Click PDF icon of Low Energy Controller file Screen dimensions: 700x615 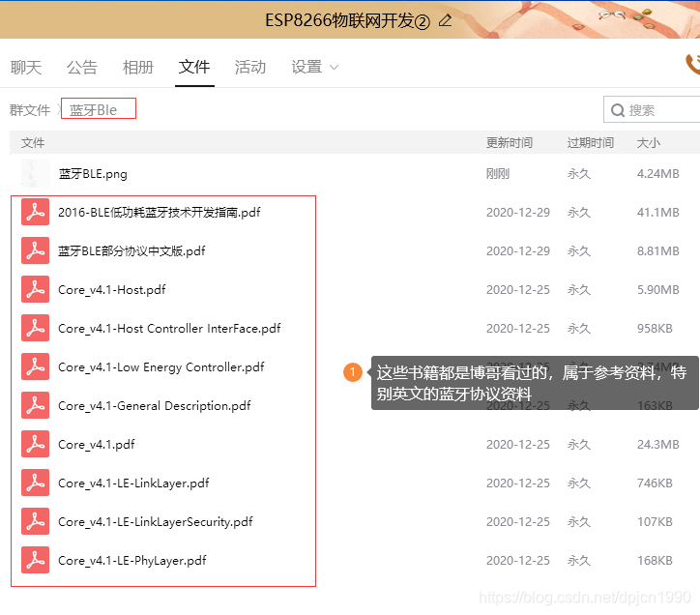click(35, 366)
